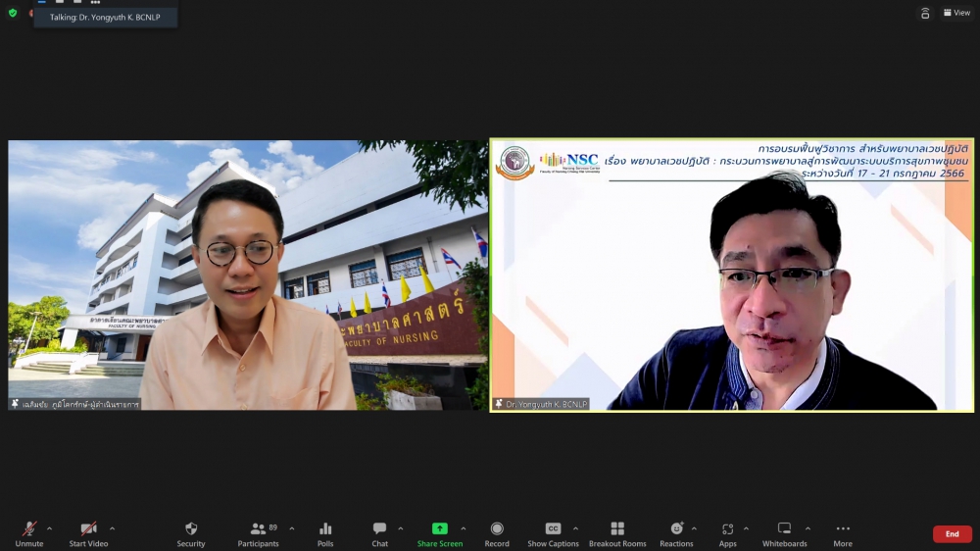Viewport: 980px width, 551px height.
Task: Expand video options arrow beside Start Video
Action: [x=113, y=528]
